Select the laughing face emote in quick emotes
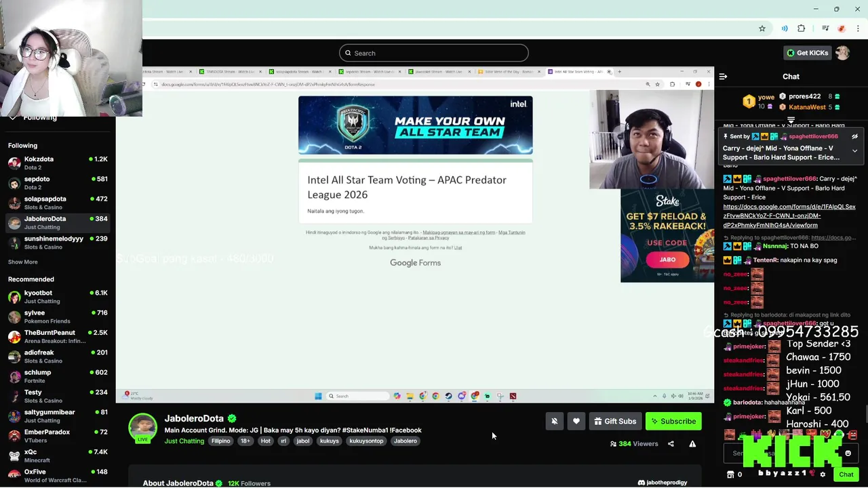This screenshot has width=868, height=488. 729,435
